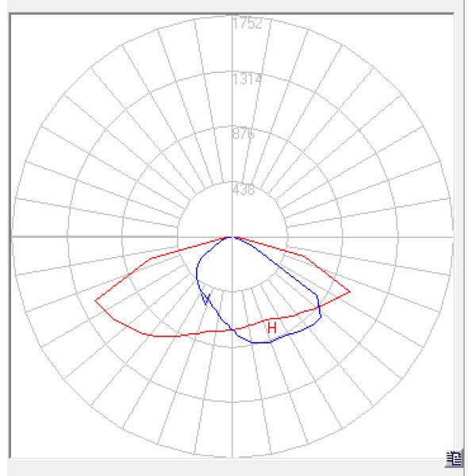
Task: Click the horizontal axis line's left end
Action: pyautogui.click(x=13, y=236)
